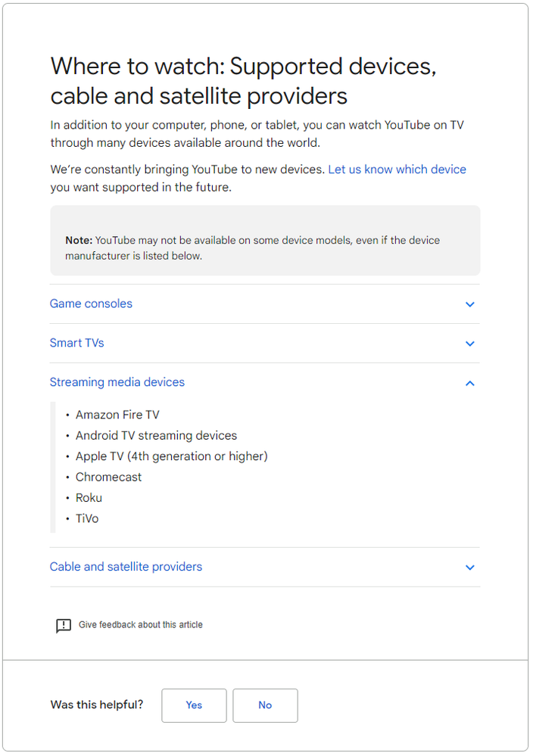The image size is (533, 756).
Task: Expand the Smart TVs section
Action: (76, 343)
